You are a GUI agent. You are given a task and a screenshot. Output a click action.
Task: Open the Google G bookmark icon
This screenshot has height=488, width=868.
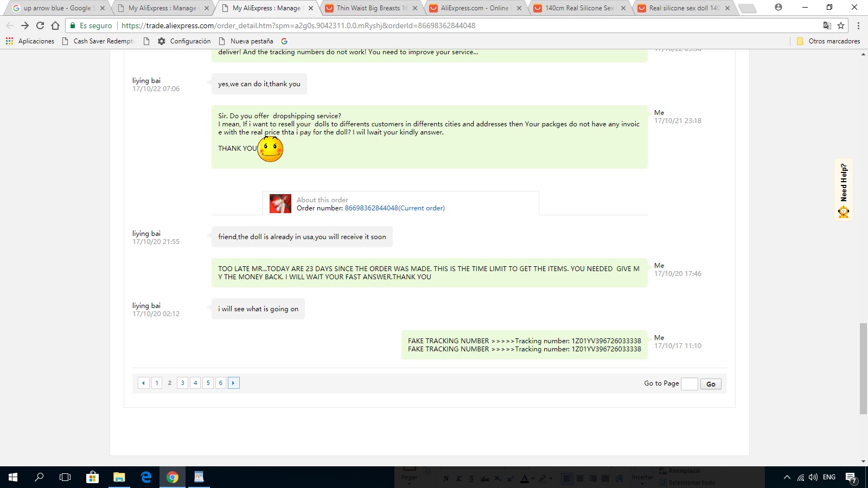[284, 41]
